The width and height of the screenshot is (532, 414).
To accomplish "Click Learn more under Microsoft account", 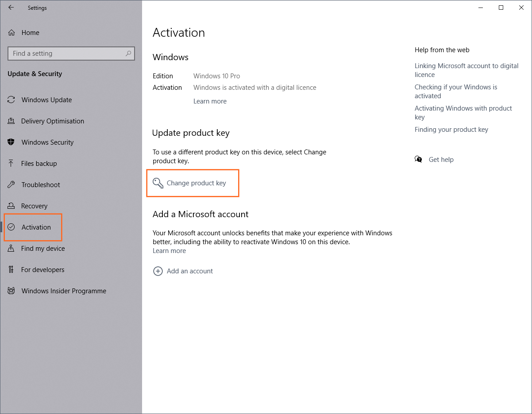I will tap(169, 251).
